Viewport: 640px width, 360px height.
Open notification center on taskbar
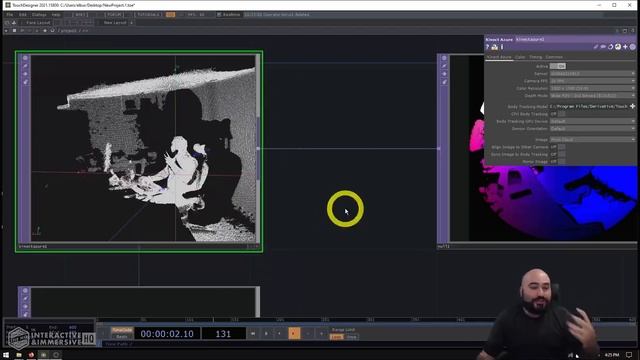(629, 355)
